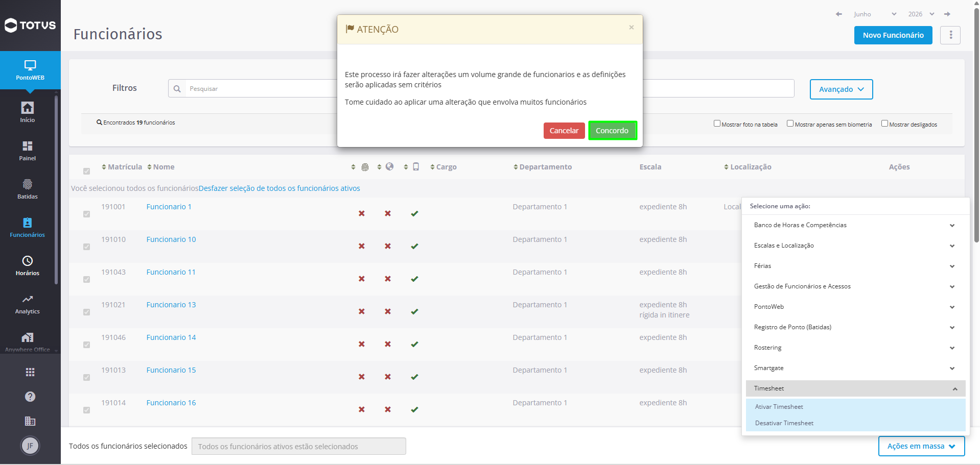Click the Cancelar button

pyautogui.click(x=564, y=131)
